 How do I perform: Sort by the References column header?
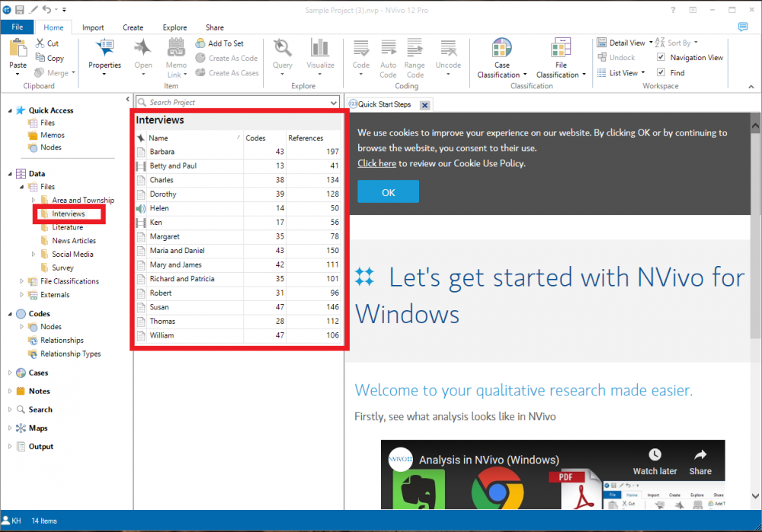(313, 138)
